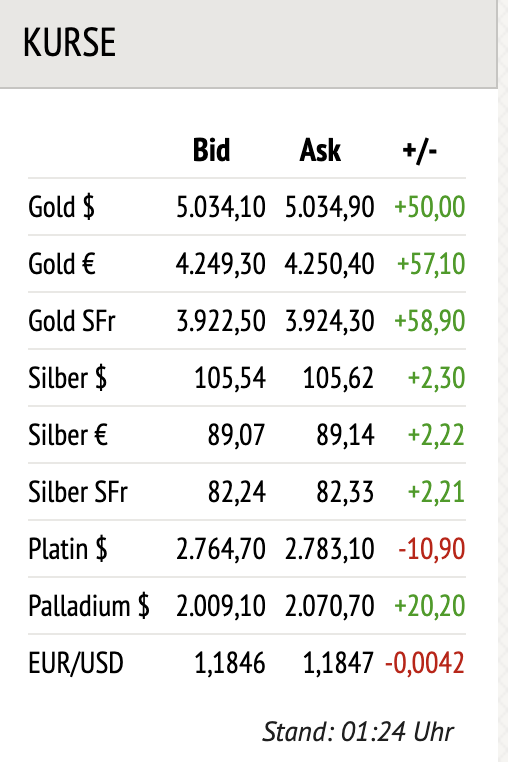Click the Gold € ask price 4.250,40
The height and width of the screenshot is (762, 508).
coord(330,264)
